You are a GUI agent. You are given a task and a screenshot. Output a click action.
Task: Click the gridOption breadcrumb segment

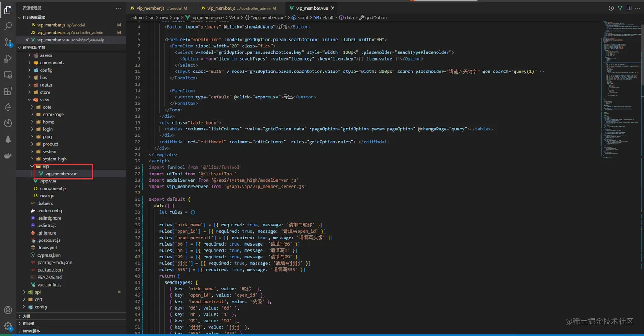(373, 17)
